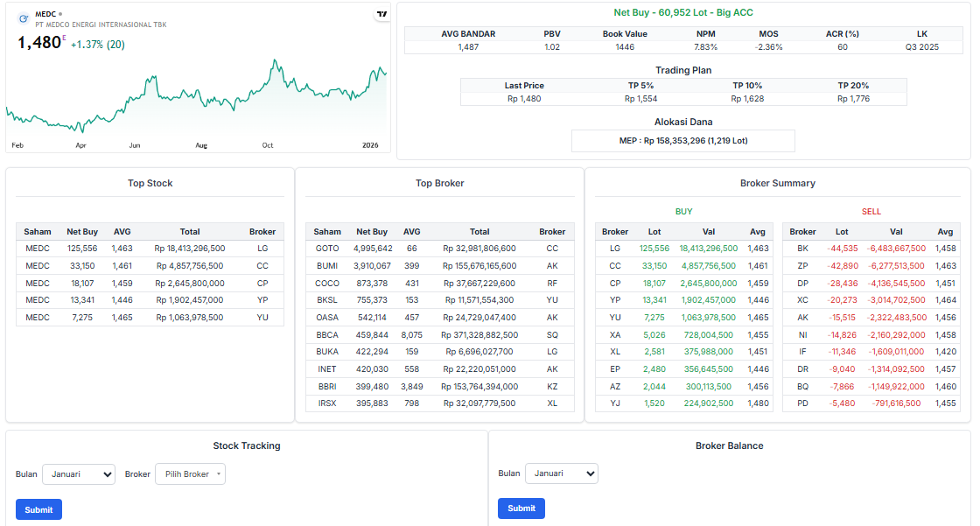Click the Avg header in the SELL table
Image resolution: width=980 pixels, height=526 pixels.
point(945,232)
